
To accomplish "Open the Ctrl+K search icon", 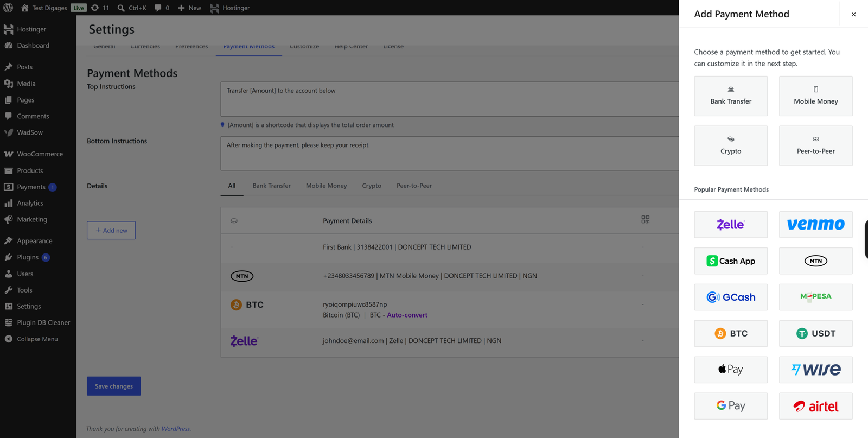I will click(121, 8).
